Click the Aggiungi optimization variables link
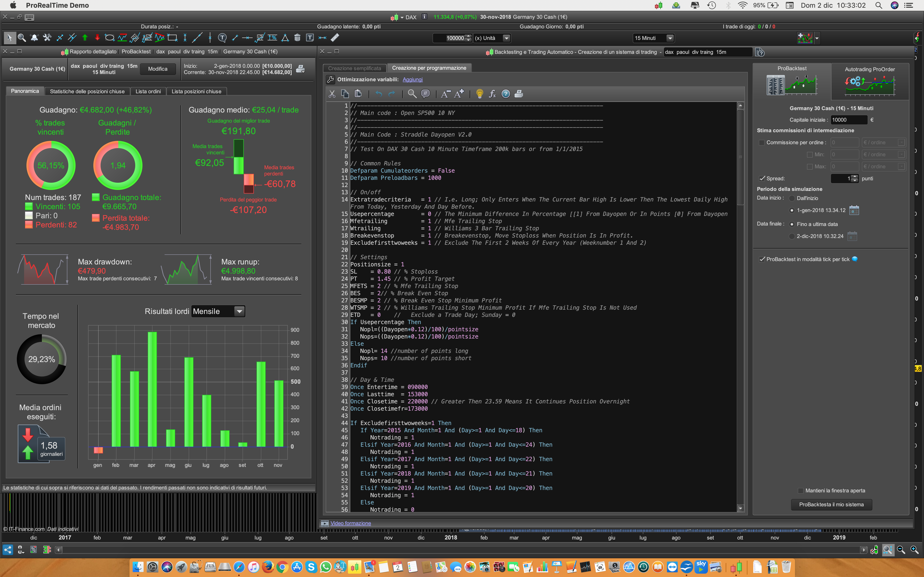Screen dimensions: 924x577 (412, 80)
